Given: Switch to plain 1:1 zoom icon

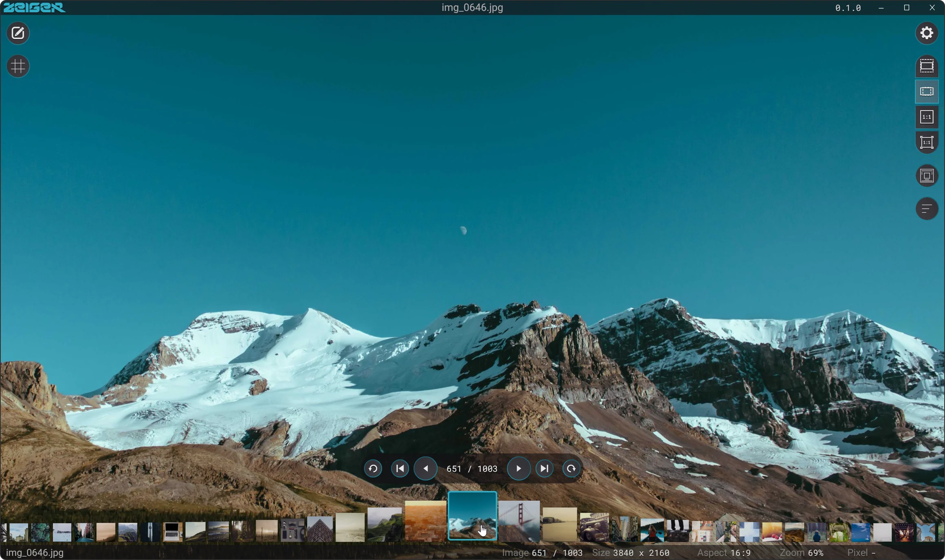Looking at the screenshot, I should (927, 117).
